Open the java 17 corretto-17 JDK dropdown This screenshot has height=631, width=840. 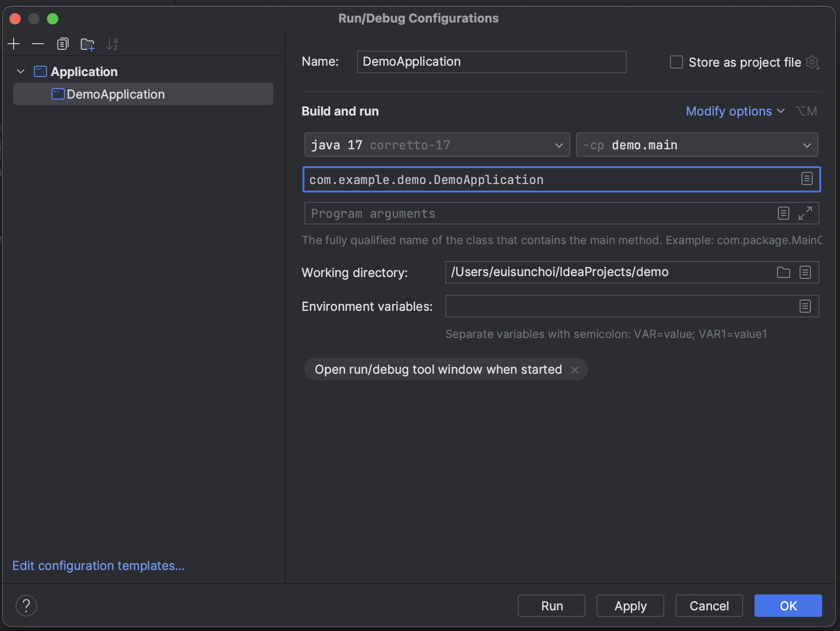click(x=437, y=145)
